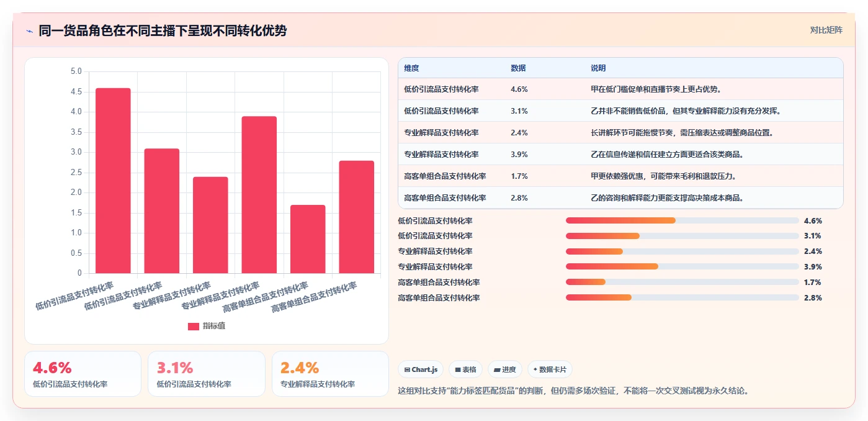Open the orange 2.4% summary card

(x=330, y=374)
